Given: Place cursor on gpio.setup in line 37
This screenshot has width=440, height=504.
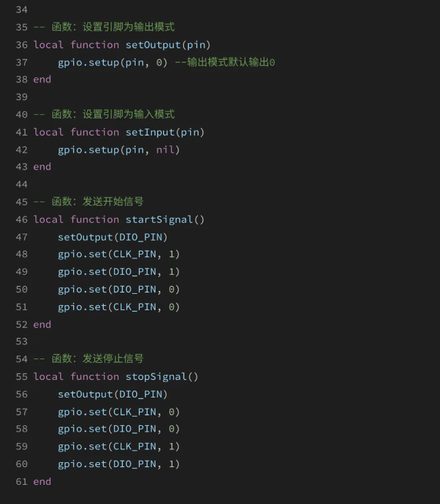Looking at the screenshot, I should (x=89, y=62).
